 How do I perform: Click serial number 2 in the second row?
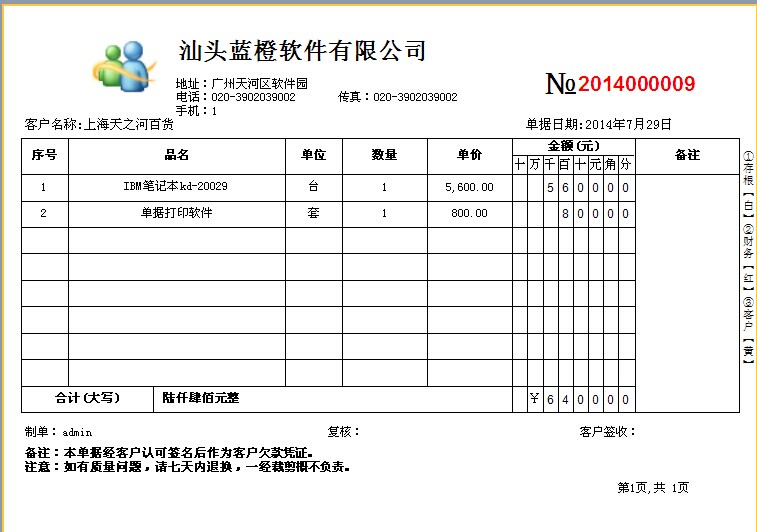(43, 213)
